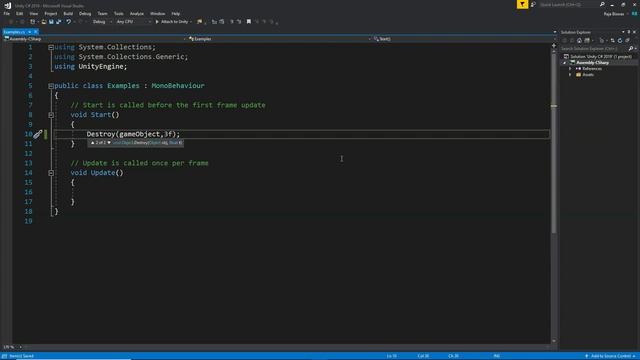Collapse the Examples class block
Viewport: 640px width, 360px height.
click(51, 86)
